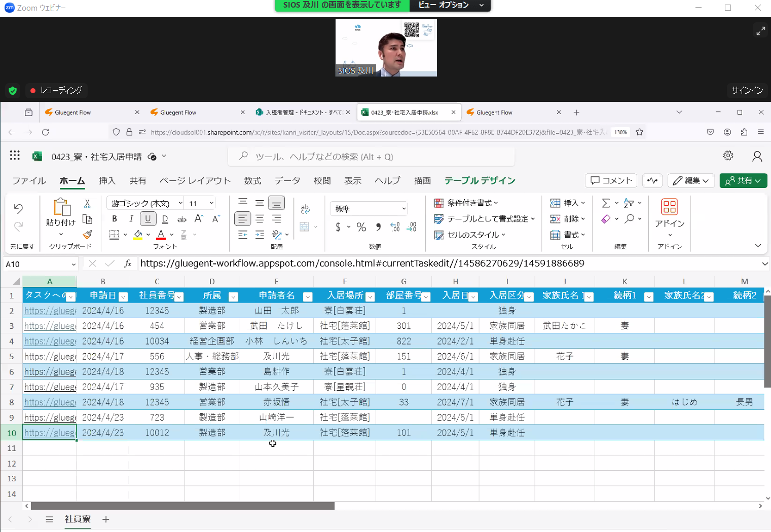Click the ツール、ヘルプ search box
This screenshot has width=771, height=532.
coord(371,157)
